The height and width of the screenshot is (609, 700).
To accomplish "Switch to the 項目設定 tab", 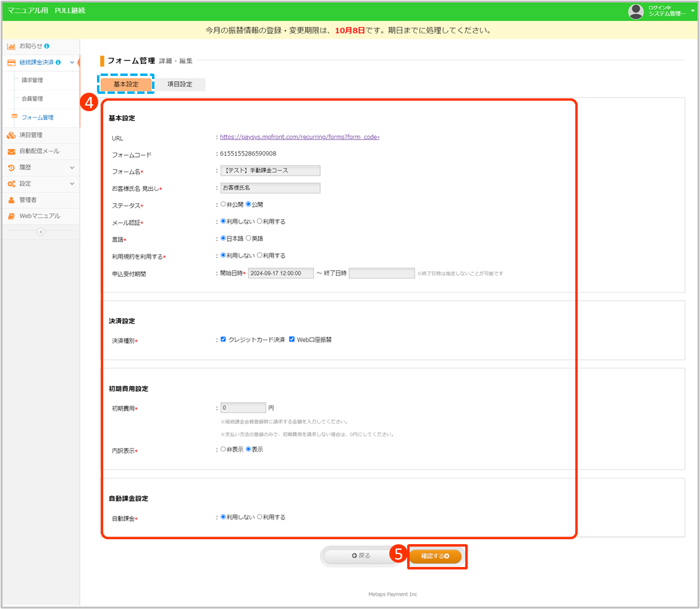I will (179, 85).
